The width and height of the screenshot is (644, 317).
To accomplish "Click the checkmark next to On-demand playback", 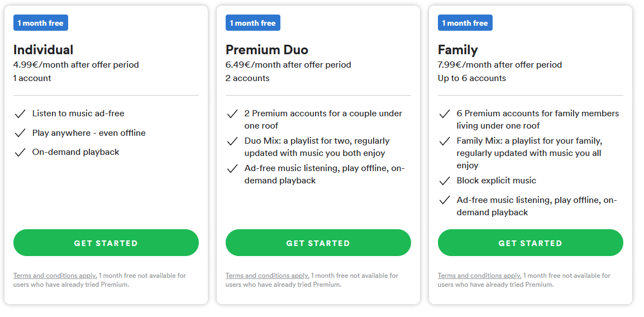I will (20, 153).
